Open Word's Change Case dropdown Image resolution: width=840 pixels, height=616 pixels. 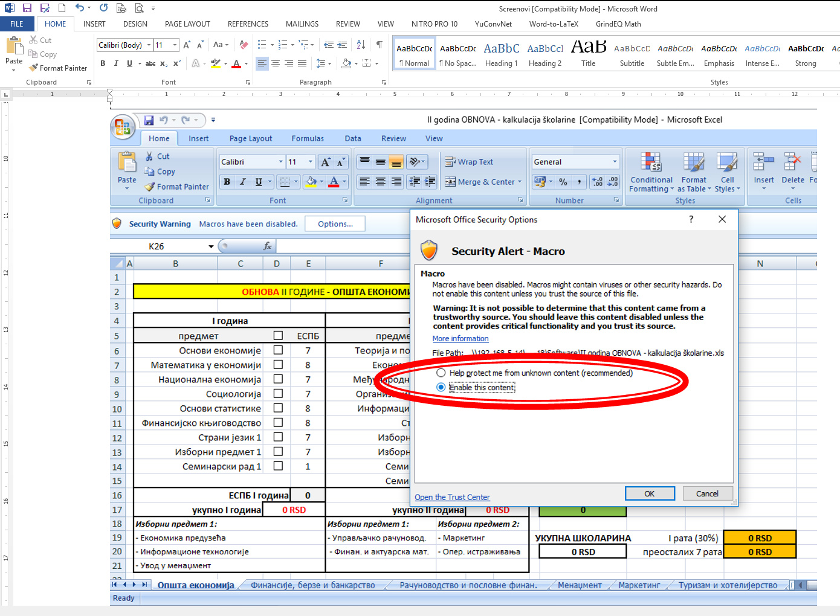(x=221, y=45)
